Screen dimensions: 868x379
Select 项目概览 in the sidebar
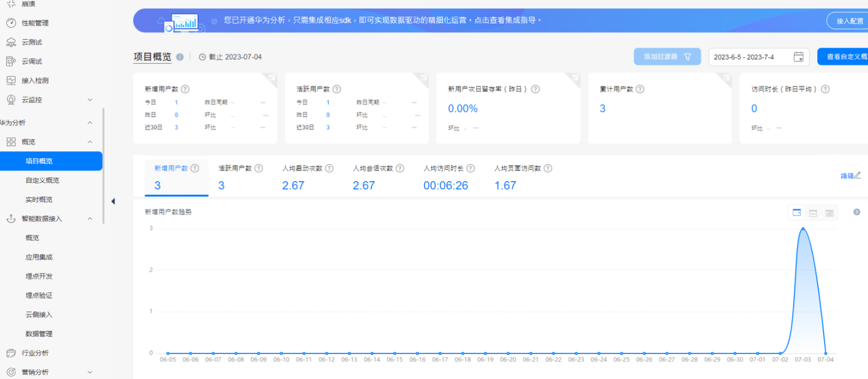pos(51,161)
